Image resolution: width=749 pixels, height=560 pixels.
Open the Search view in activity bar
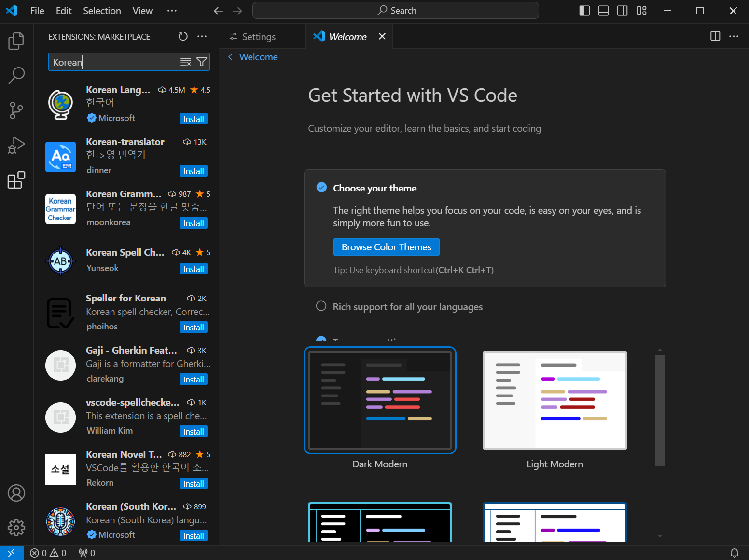pos(16,76)
